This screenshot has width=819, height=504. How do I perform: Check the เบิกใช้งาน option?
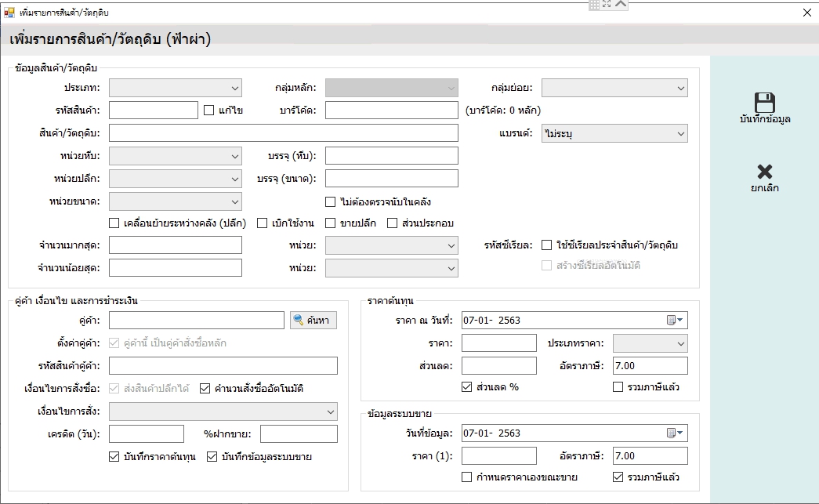pos(263,223)
